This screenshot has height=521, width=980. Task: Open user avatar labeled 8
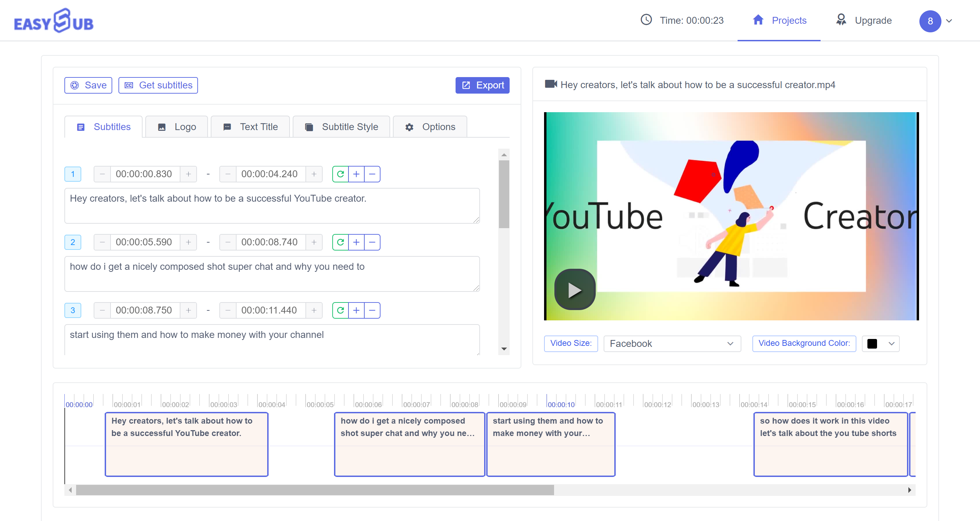tap(930, 21)
